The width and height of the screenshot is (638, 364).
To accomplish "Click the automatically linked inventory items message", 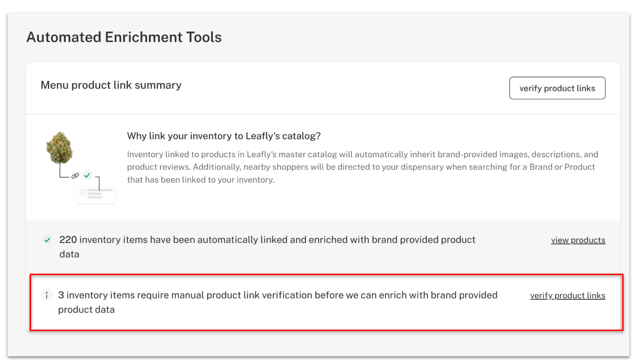I will [x=267, y=247].
